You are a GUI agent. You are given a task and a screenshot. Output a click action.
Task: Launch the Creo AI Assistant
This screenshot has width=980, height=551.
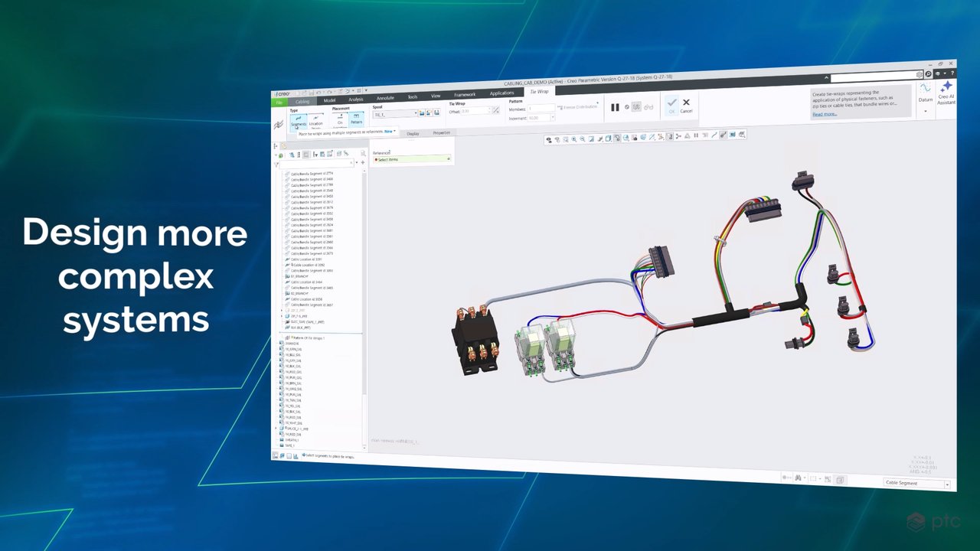[946, 93]
